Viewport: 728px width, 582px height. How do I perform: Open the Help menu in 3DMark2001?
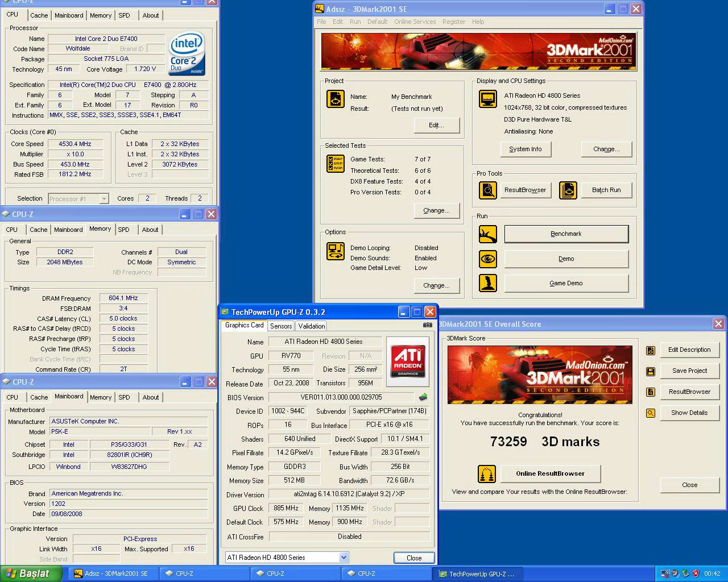point(478,22)
